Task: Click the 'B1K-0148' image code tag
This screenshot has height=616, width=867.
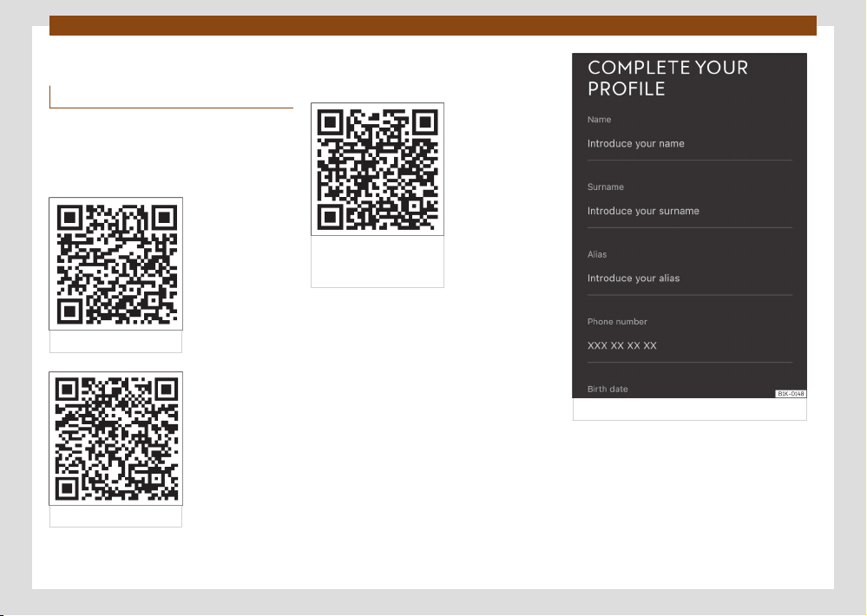Action: (x=791, y=394)
